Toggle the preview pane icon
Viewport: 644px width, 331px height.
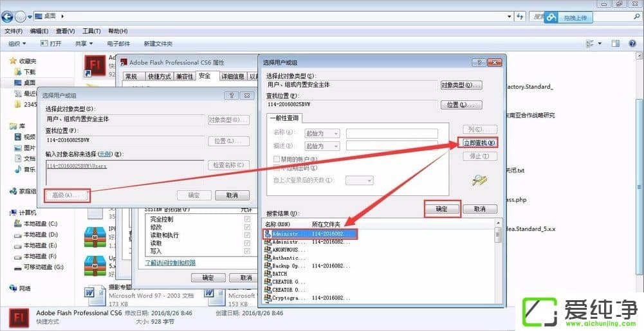[615, 44]
